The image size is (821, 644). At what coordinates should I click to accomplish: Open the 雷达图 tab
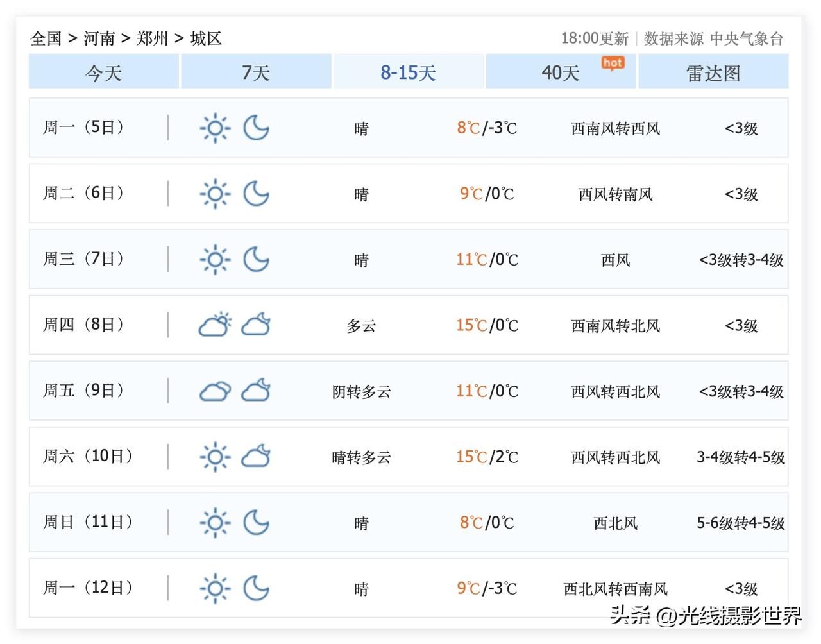pyautogui.click(x=713, y=72)
